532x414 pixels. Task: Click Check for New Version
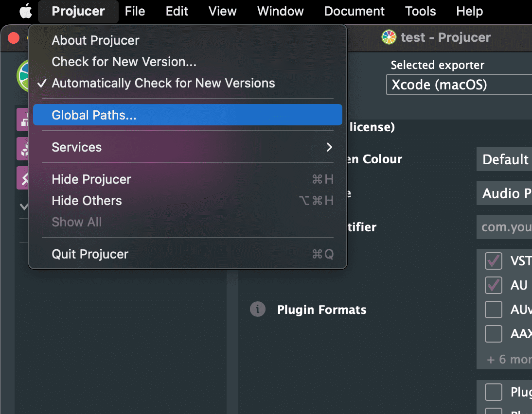coord(124,62)
